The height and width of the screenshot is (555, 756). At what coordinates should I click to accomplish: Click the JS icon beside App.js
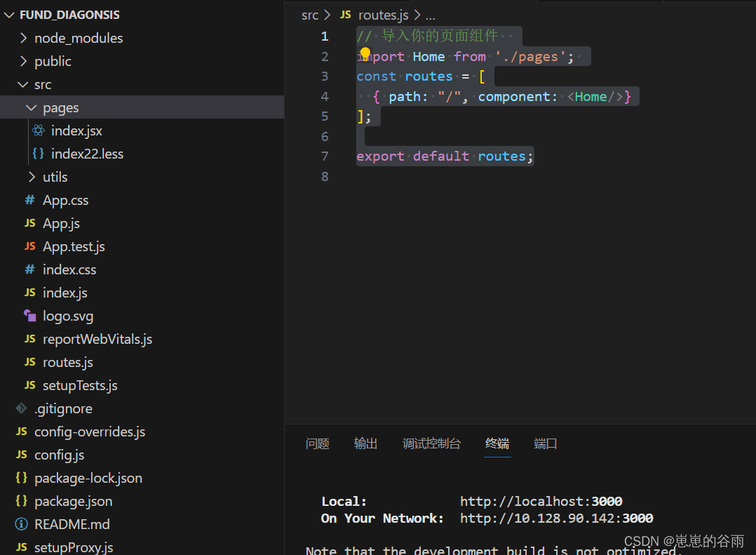pos(30,223)
